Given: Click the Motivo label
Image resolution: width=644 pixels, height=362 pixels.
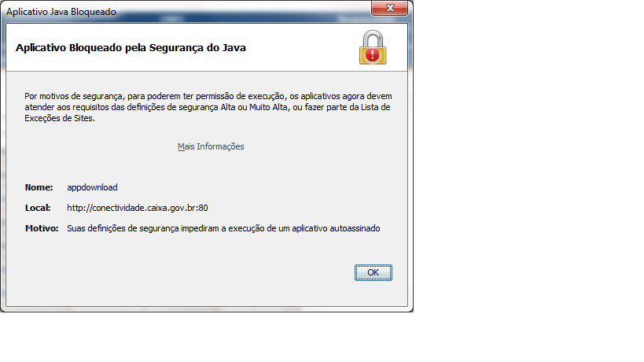Looking at the screenshot, I should (x=42, y=228).
